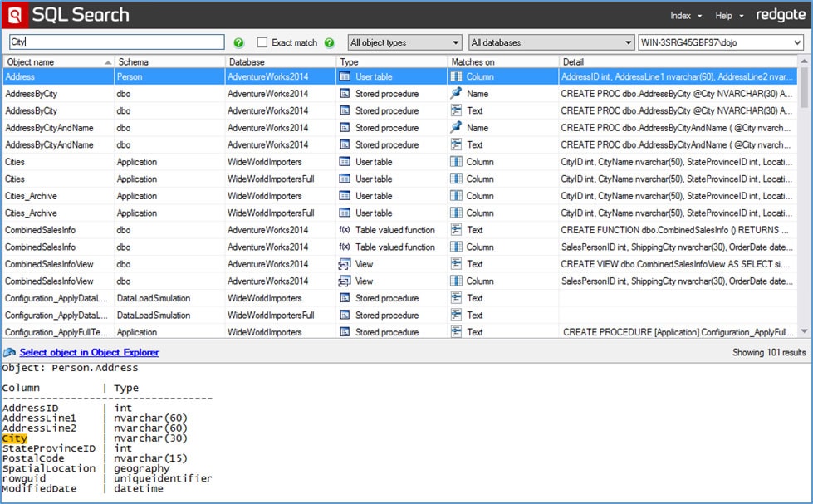Click the results list scrollbar down arrow
Image resolution: width=813 pixels, height=504 pixels.
[x=804, y=331]
